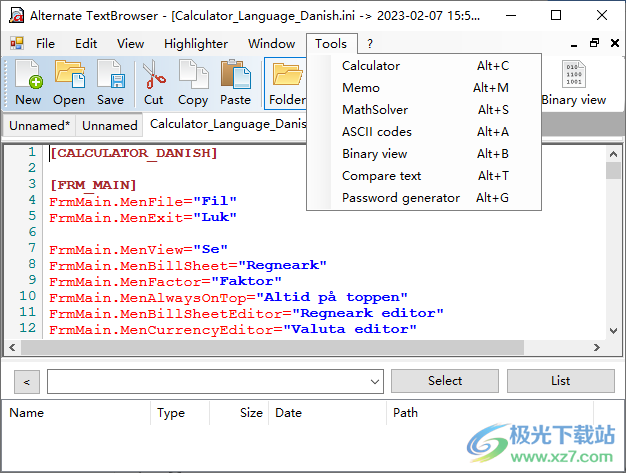Select the Calculator_Language_Danish tab
The width and height of the screenshot is (626, 473).
click(227, 124)
